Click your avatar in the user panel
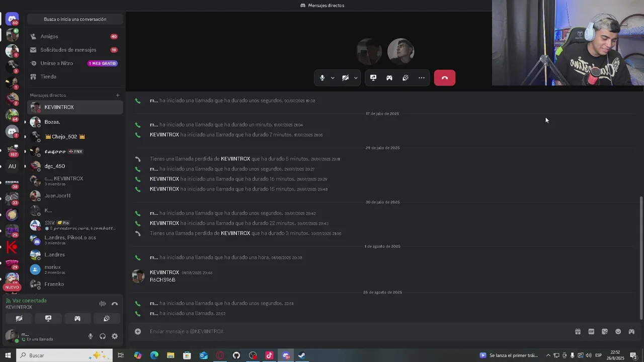Viewport: 644px width, 362px height. pyautogui.click(x=12, y=336)
